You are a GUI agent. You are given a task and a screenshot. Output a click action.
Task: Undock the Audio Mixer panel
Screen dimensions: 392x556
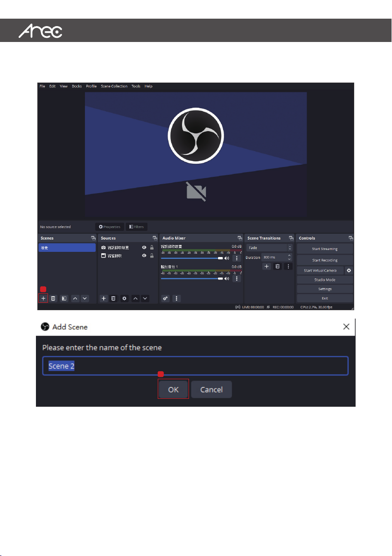click(x=240, y=238)
